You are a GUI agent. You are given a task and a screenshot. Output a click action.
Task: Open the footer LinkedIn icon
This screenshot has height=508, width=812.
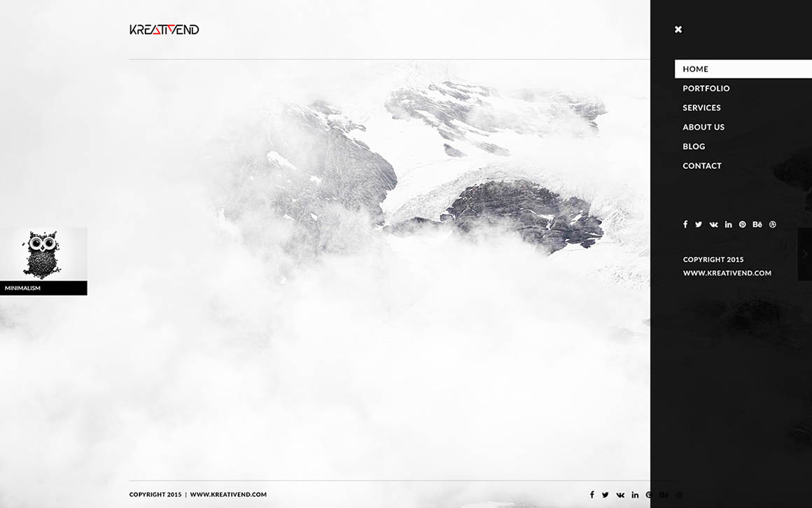pyautogui.click(x=635, y=495)
